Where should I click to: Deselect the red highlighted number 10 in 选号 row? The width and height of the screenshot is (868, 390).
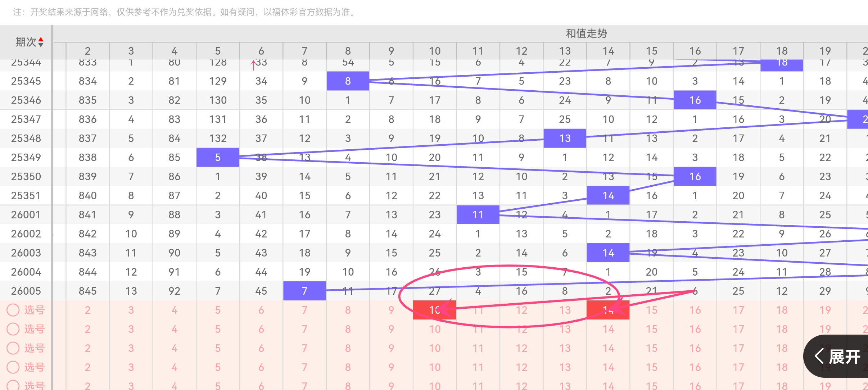tap(435, 310)
